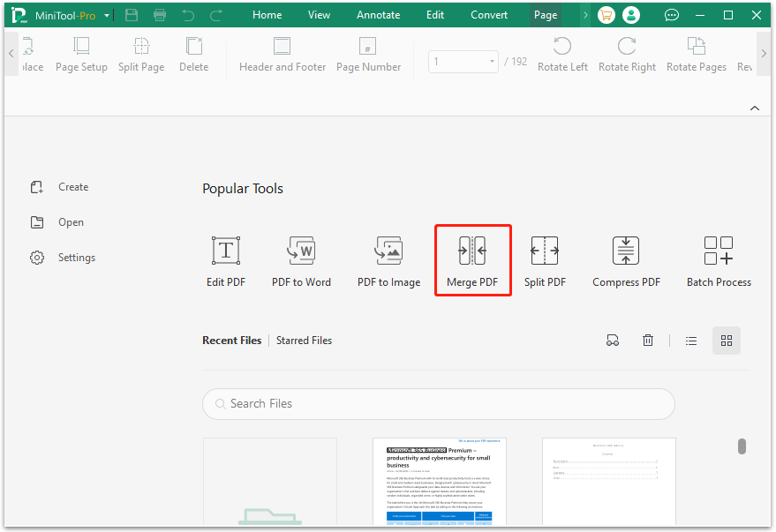Show the Starred Files list
This screenshot has width=776, height=532.
tap(304, 341)
